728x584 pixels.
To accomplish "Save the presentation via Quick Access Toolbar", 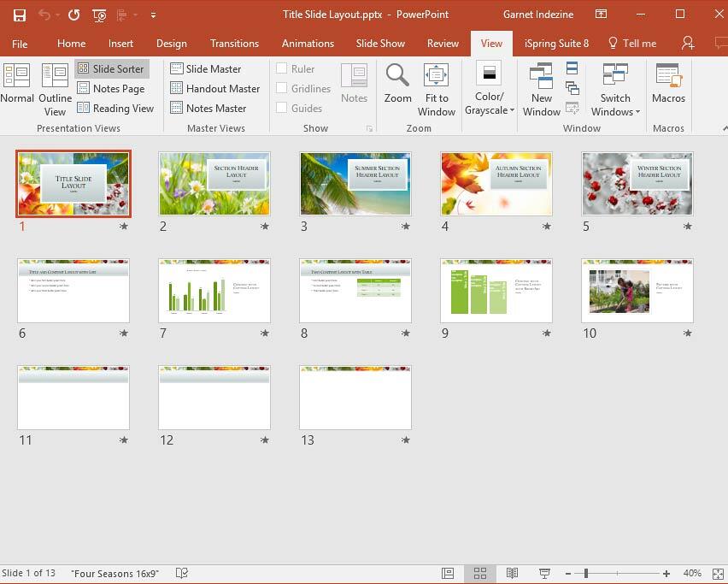I will [19, 15].
